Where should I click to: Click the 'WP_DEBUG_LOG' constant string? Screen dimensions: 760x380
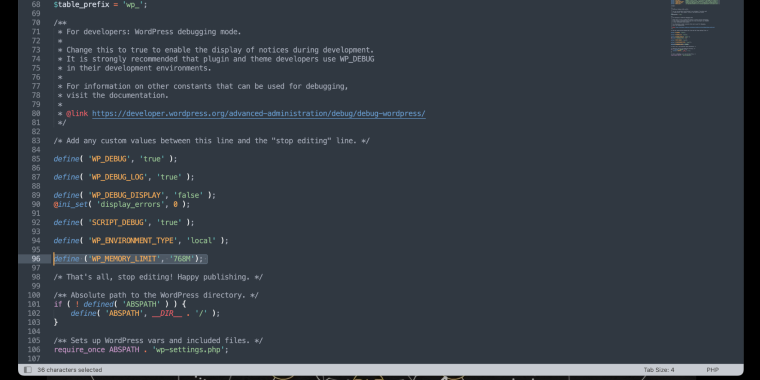pos(118,177)
